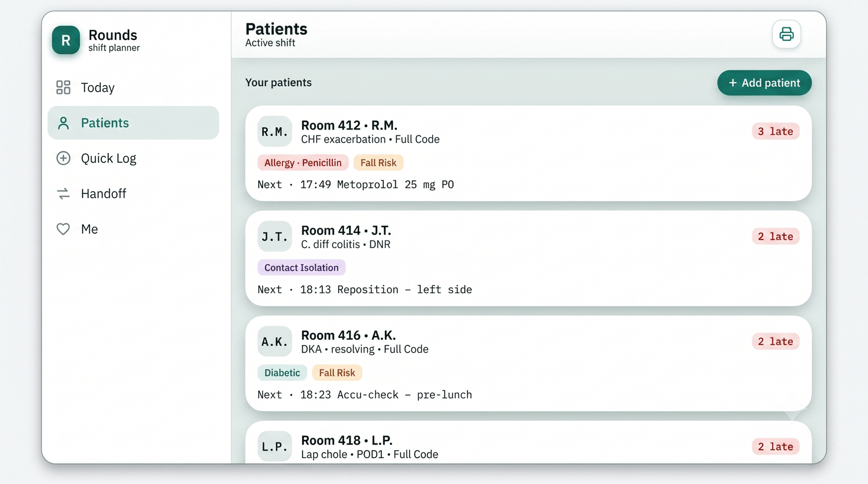
Task: Click the print icon button
Action: pos(786,34)
